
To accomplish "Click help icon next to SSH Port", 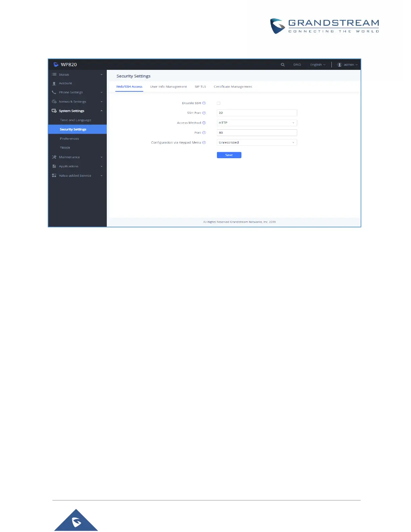I will tap(204, 113).
